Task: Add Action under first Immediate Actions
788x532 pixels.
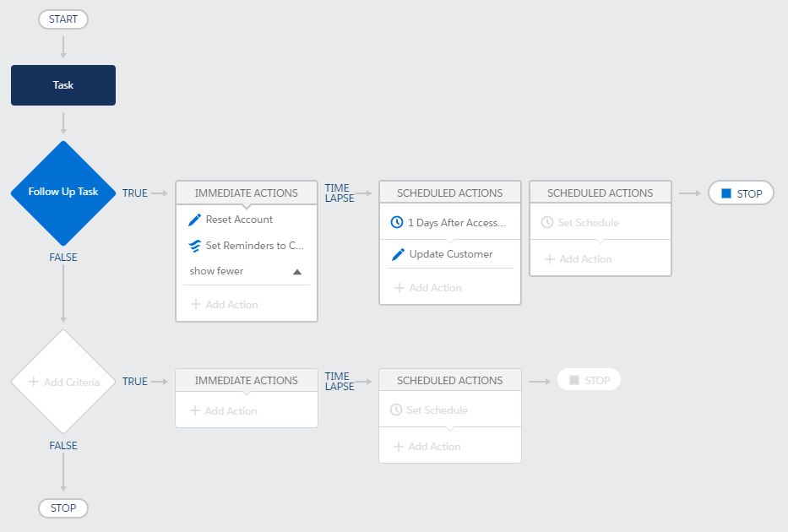Action: click(x=225, y=305)
